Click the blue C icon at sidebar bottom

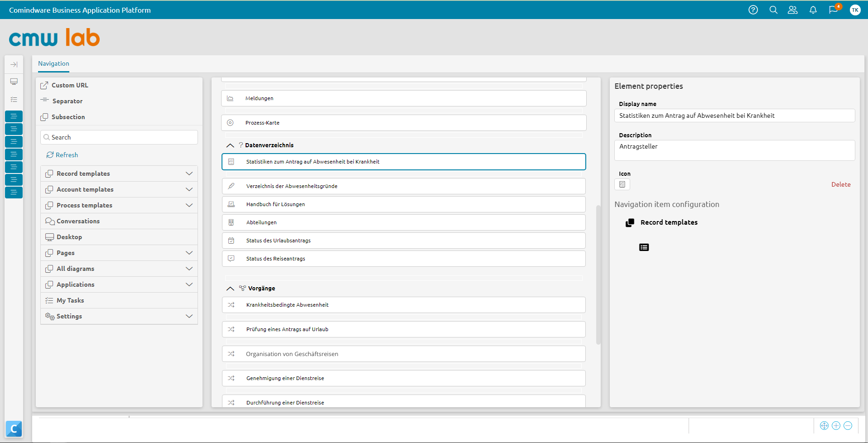pyautogui.click(x=14, y=429)
